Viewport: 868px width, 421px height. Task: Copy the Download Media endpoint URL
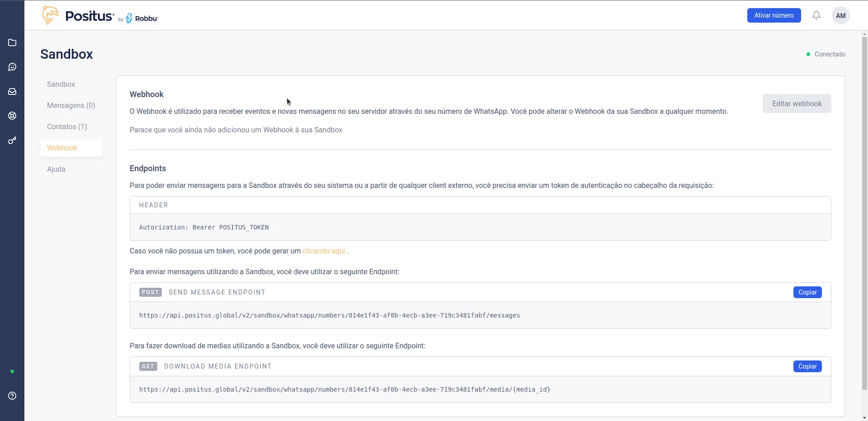coord(807,366)
